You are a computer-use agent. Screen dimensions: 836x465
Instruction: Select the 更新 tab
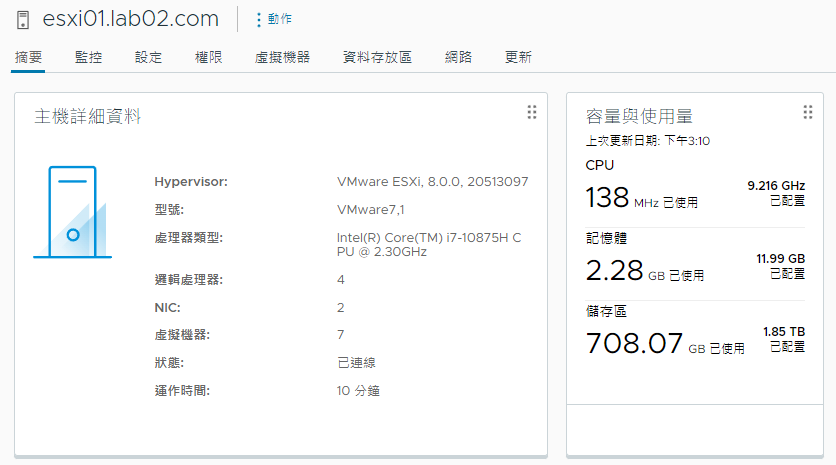518,57
